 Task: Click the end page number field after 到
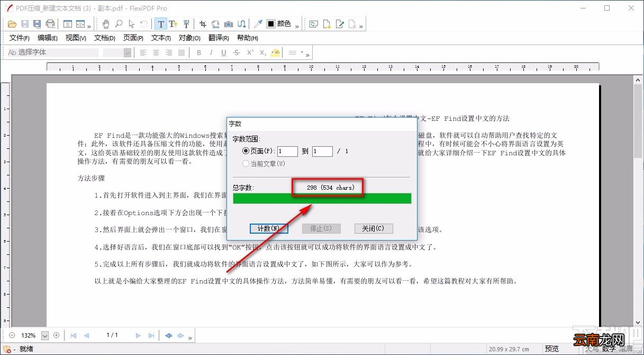click(322, 151)
